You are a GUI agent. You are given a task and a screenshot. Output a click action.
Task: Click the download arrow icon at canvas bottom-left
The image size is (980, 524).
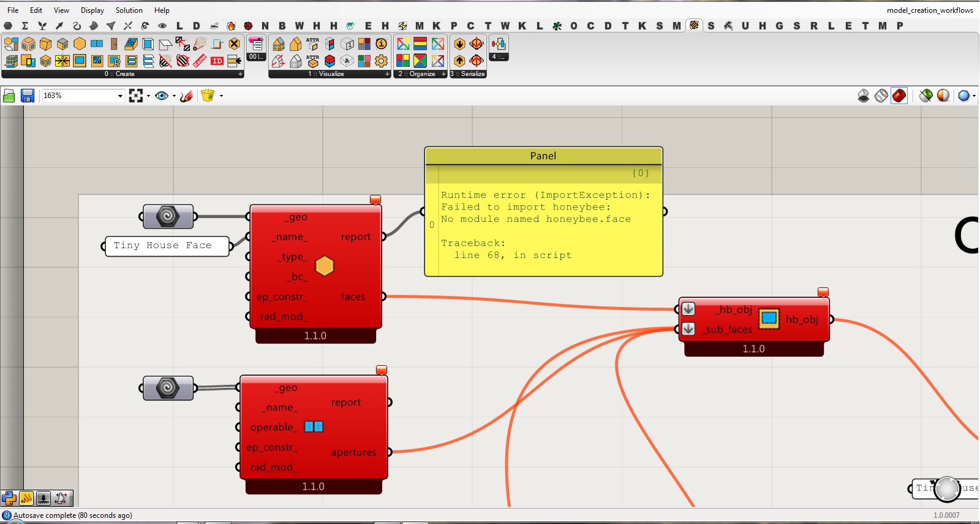click(x=43, y=498)
